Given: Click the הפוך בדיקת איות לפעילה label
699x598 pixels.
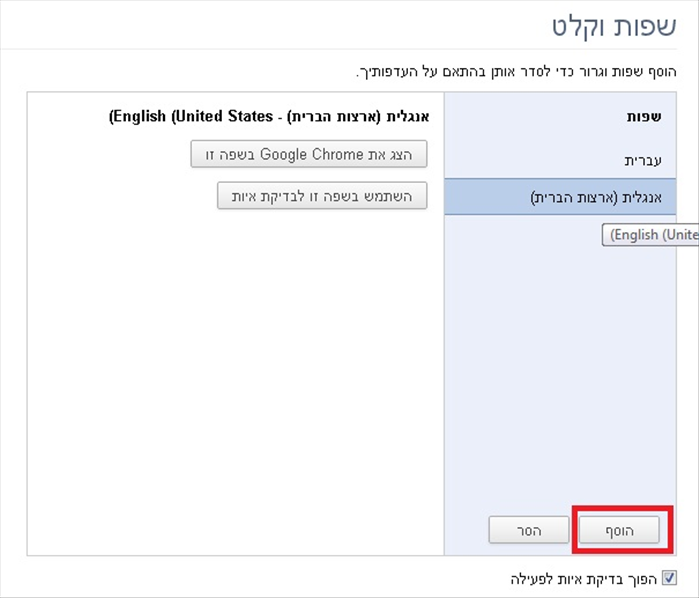Looking at the screenshot, I should point(584,579).
